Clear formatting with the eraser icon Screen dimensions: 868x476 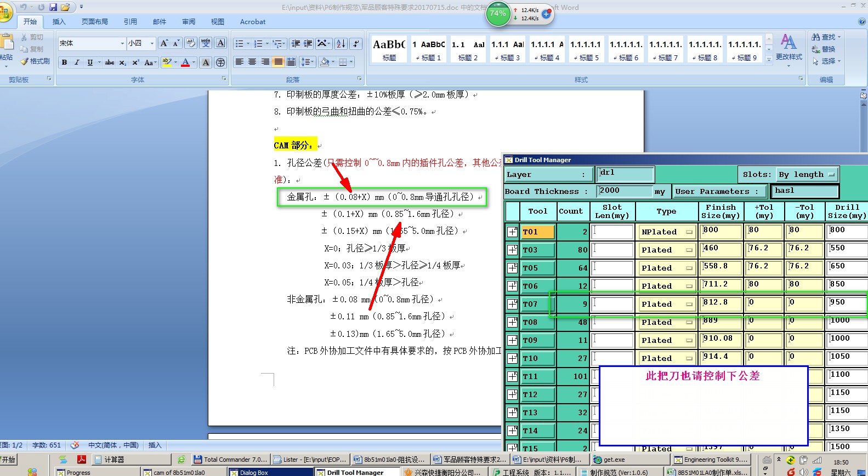[x=191, y=43]
